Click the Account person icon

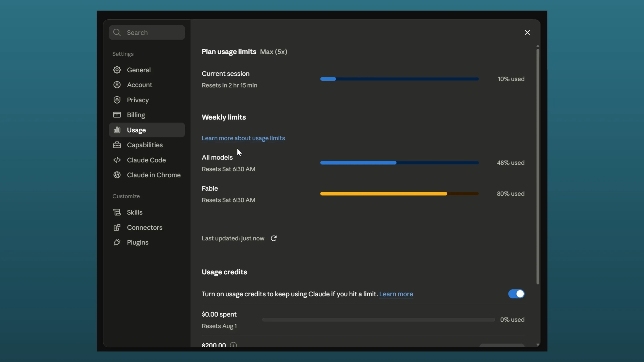(x=117, y=85)
